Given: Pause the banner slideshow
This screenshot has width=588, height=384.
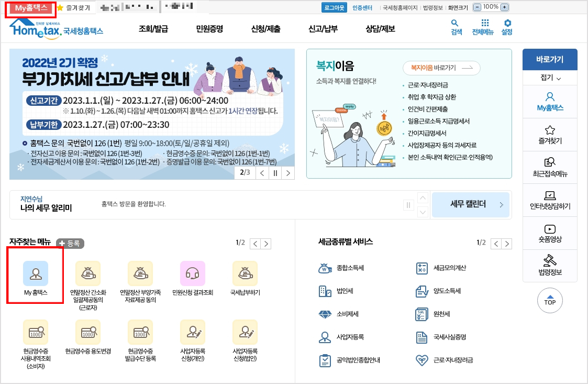Looking at the screenshot, I should [275, 173].
